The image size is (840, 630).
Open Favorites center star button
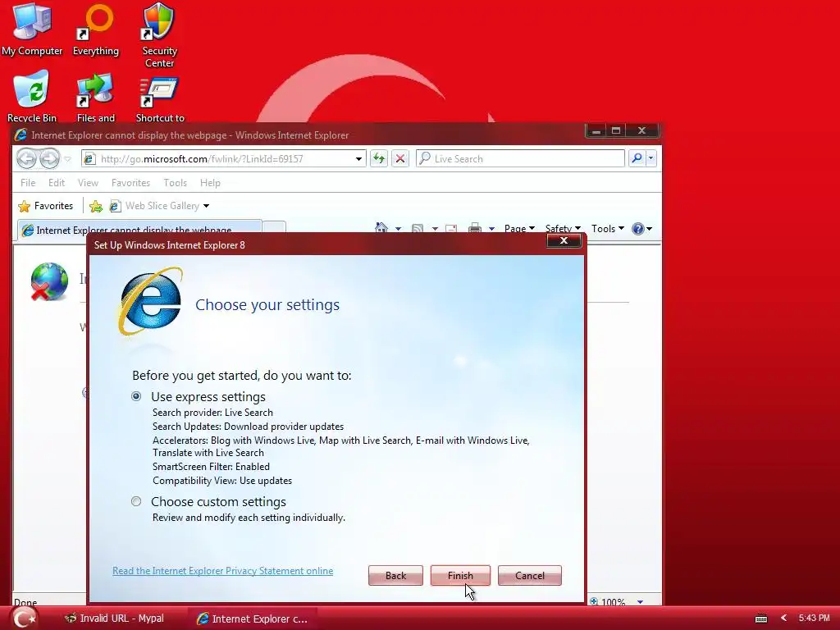pos(24,206)
